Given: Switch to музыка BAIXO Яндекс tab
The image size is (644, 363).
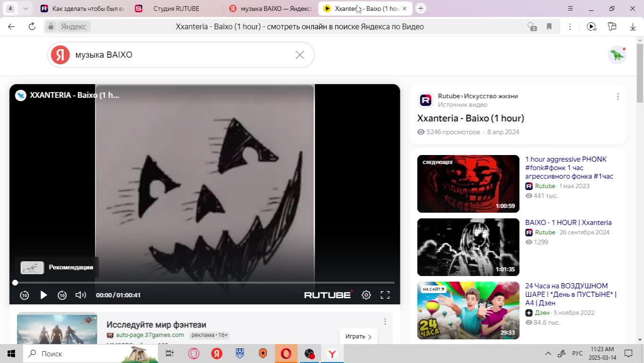Looking at the screenshot, I should click(x=270, y=9).
